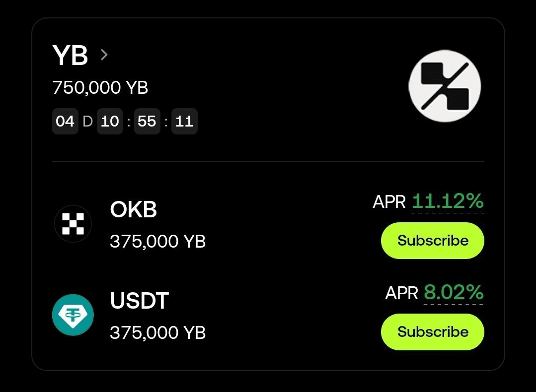536x392 pixels.
Task: Click the OKB token icon
Action: point(73,224)
